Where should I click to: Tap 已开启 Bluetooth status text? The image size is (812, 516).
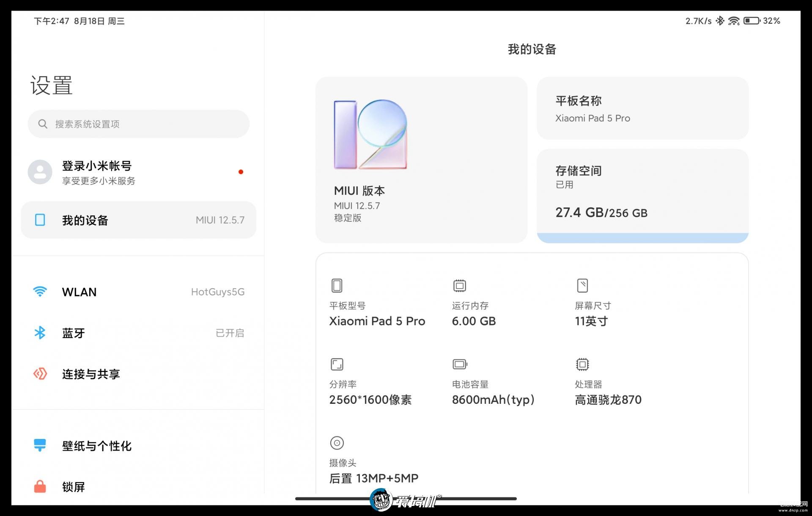pos(230,333)
